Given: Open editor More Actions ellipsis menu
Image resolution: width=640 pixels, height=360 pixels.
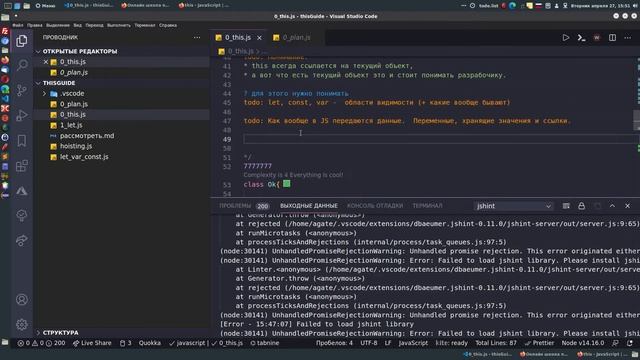Looking at the screenshot, I should click(x=628, y=38).
